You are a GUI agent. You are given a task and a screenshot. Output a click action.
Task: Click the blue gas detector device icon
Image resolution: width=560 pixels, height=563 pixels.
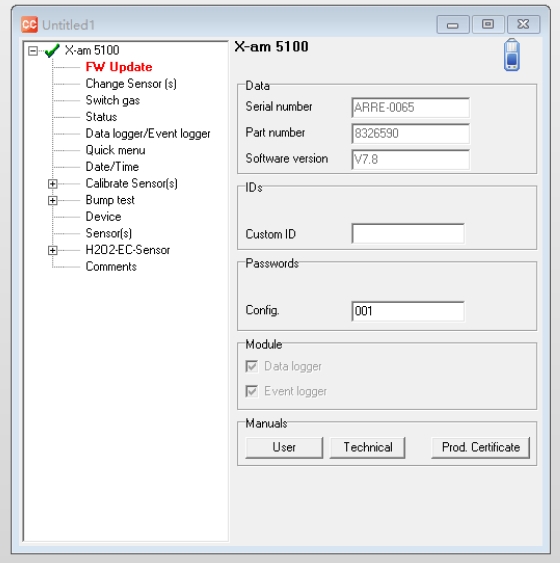click(512, 55)
